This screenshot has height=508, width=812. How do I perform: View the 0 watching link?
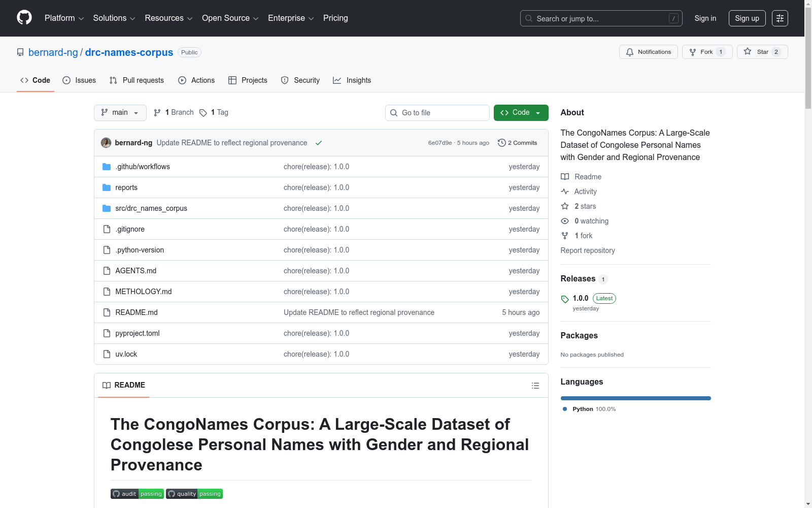585,221
